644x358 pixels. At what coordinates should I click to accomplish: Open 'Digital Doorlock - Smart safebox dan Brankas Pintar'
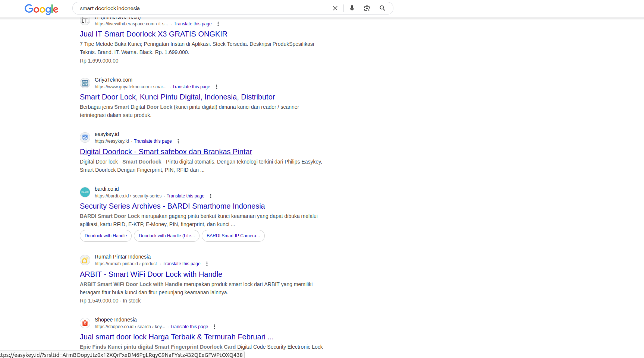pos(166,152)
